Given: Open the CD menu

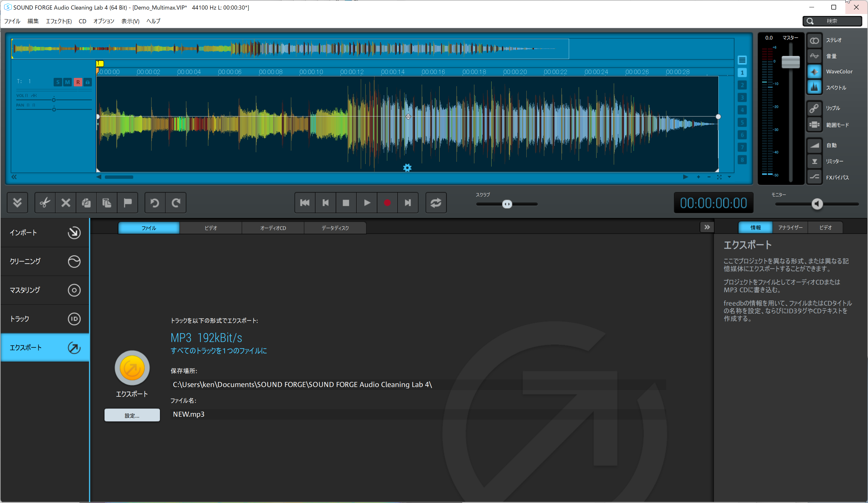Looking at the screenshot, I should (x=82, y=21).
